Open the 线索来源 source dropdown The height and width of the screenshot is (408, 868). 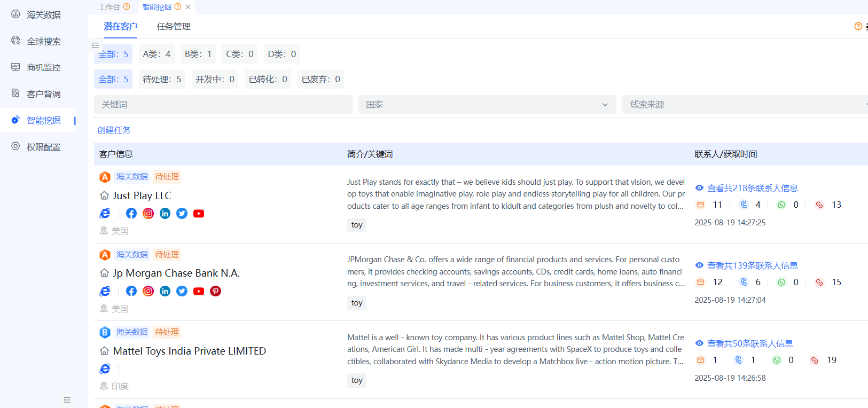[x=745, y=105]
